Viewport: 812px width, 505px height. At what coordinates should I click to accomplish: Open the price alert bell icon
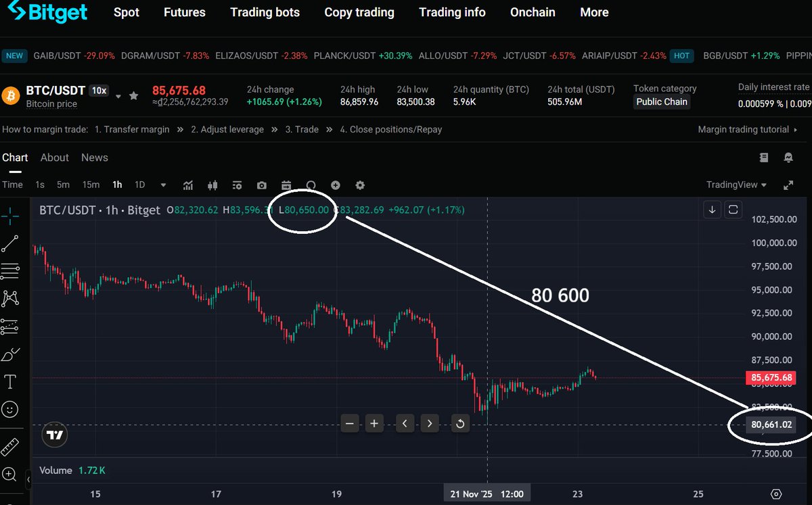(x=788, y=158)
